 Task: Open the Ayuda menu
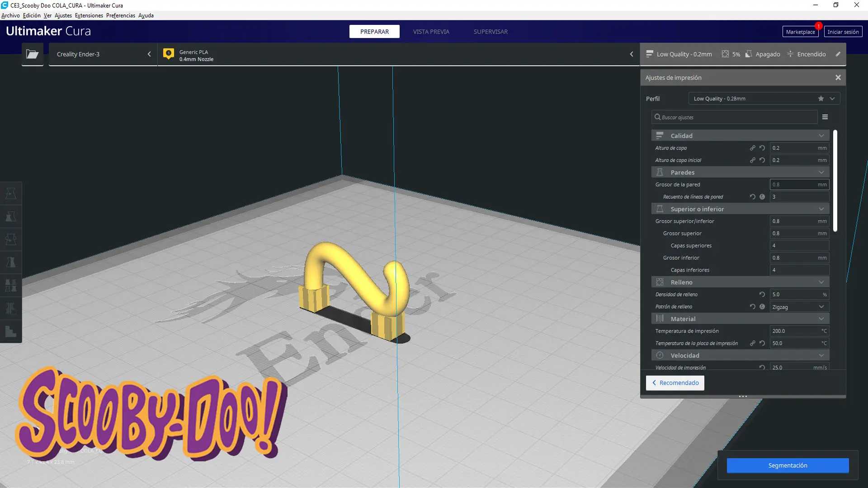pos(146,15)
